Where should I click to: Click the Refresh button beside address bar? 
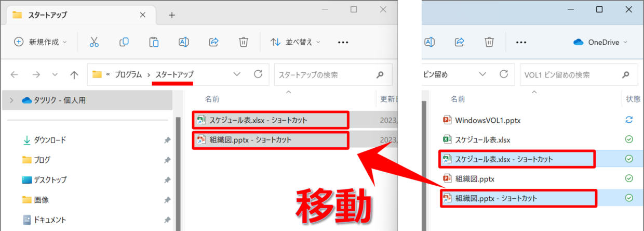(258, 74)
